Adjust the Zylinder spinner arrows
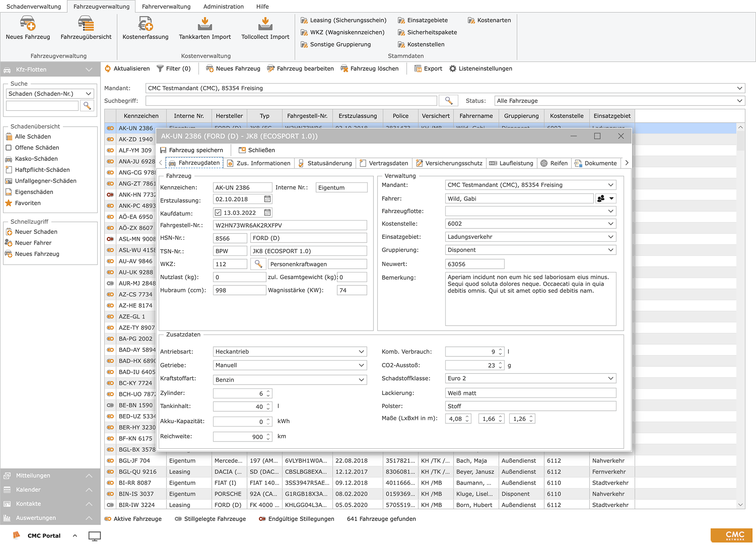 click(x=268, y=393)
